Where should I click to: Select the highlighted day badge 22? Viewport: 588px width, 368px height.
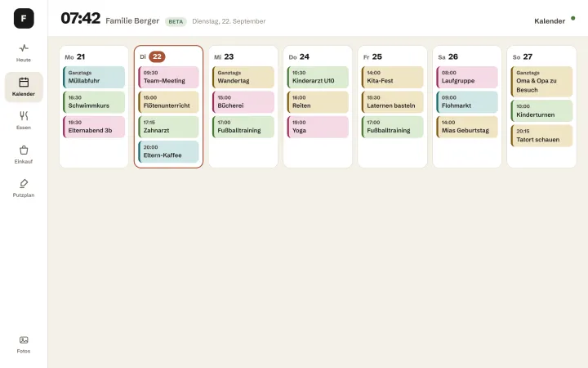157,56
